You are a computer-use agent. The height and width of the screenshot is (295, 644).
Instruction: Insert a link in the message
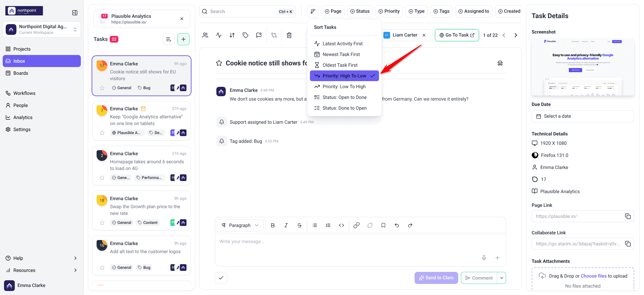click(x=357, y=225)
